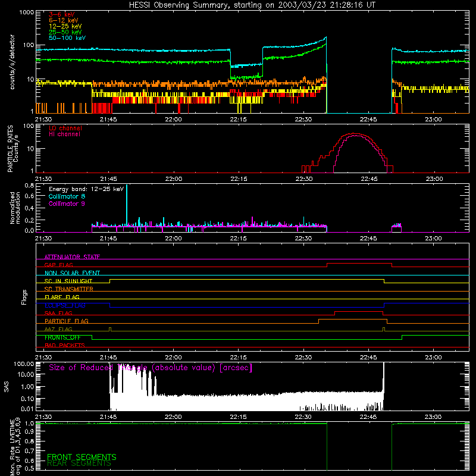
Task: Select the FRONTS_OFF flag label
Action: (62, 337)
